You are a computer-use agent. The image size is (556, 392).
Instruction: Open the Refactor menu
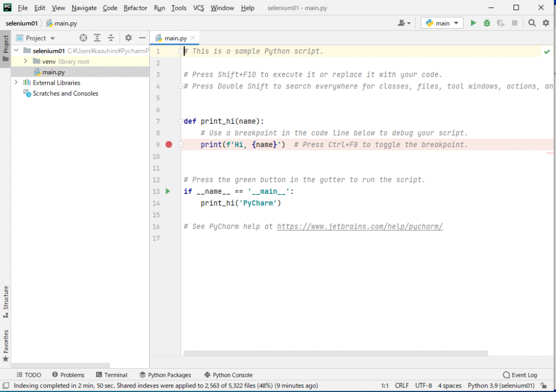pyautogui.click(x=135, y=8)
